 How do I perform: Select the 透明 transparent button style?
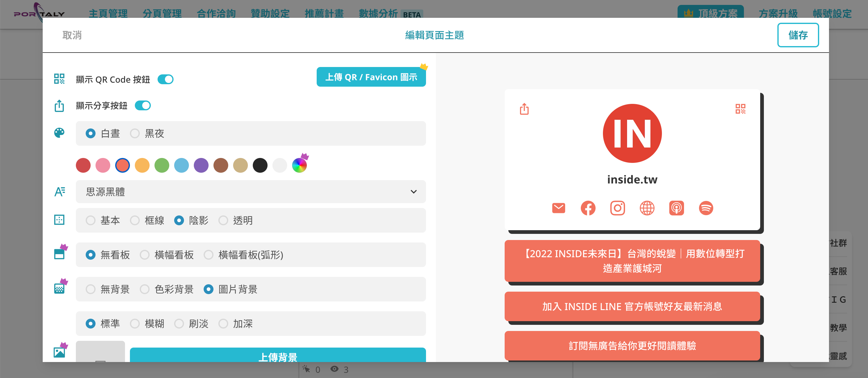click(223, 221)
